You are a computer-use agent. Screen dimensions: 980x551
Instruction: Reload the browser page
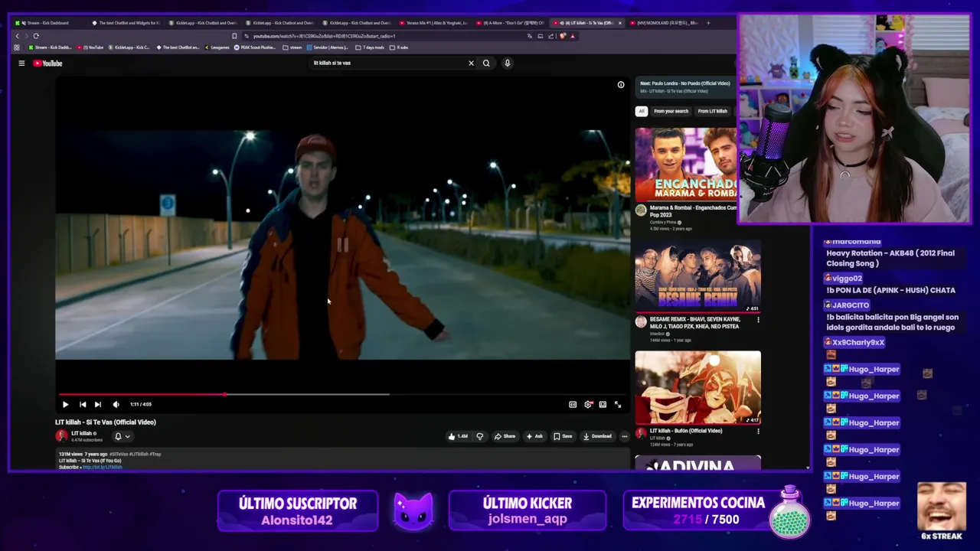(36, 36)
